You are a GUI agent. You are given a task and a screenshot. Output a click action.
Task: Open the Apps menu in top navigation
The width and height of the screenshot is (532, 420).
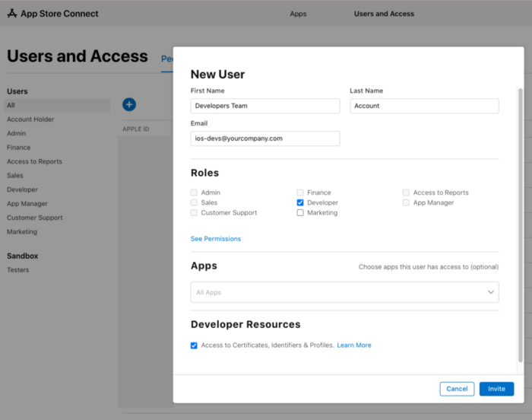(298, 14)
